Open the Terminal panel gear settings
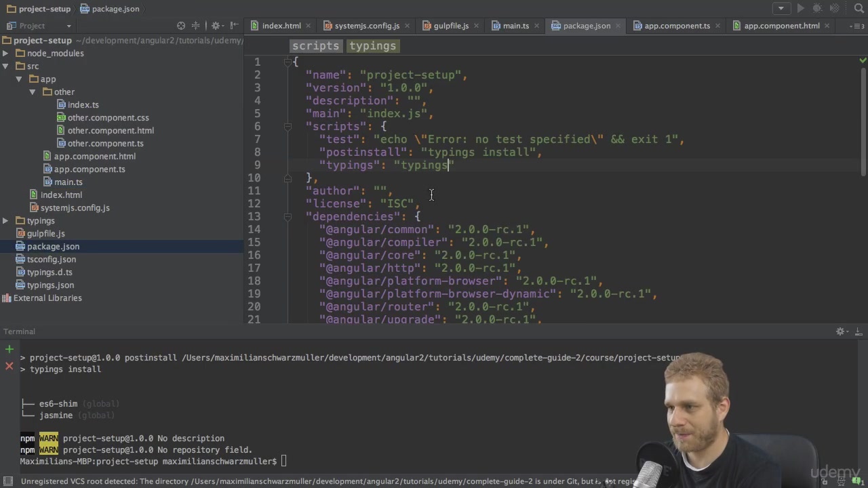868x488 pixels. [x=841, y=331]
